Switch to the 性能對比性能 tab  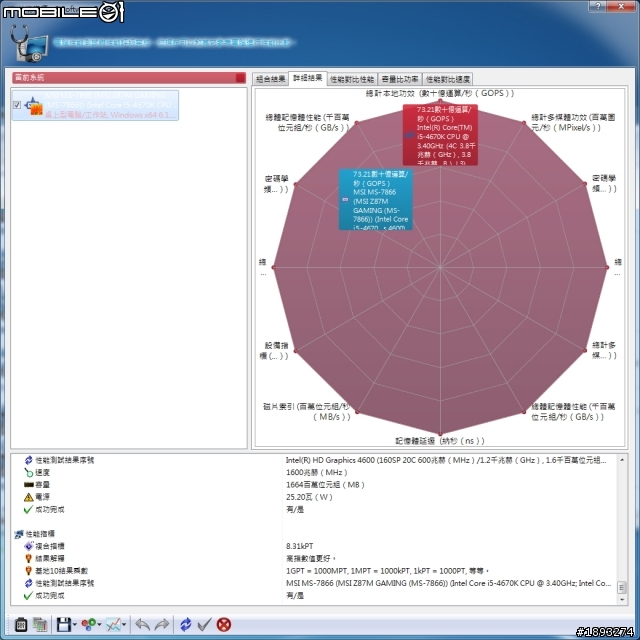click(x=352, y=79)
